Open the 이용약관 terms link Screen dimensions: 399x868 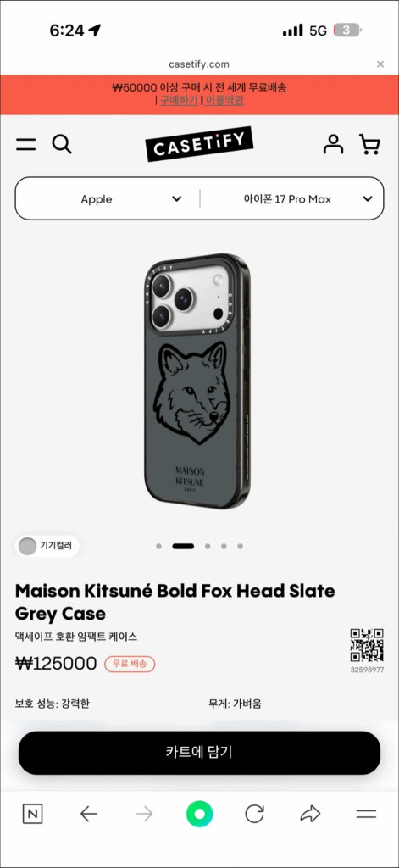pyautogui.click(x=224, y=101)
